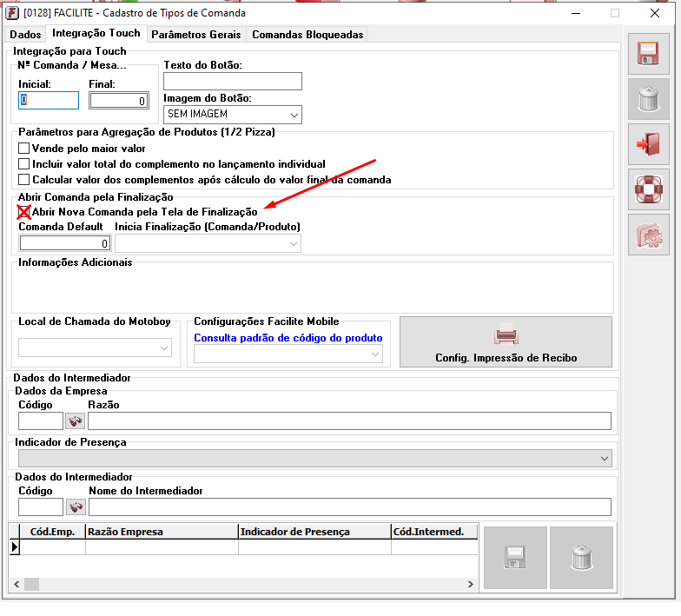Click the FACILITE app icon in title bar
The width and height of the screenshot is (681, 616).
coord(12,13)
